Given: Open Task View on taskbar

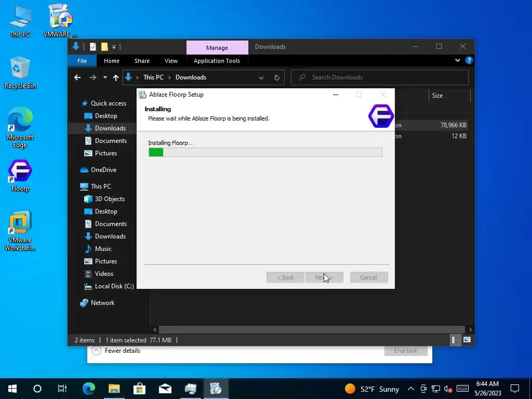Looking at the screenshot, I should [x=62, y=389].
